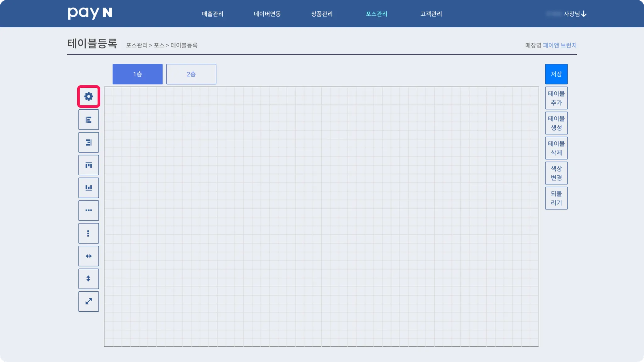Image resolution: width=644 pixels, height=362 pixels.
Task: Click the diagonal resize arrow icon
Action: (89, 302)
